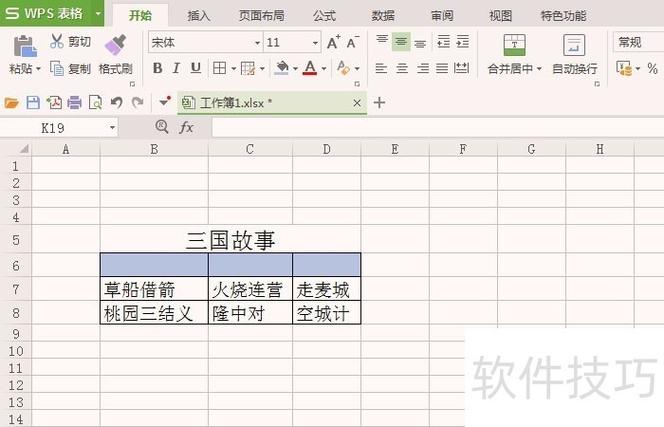Open fill color dropdown arrow
Image resolution: width=664 pixels, height=427 pixels.
click(x=295, y=68)
